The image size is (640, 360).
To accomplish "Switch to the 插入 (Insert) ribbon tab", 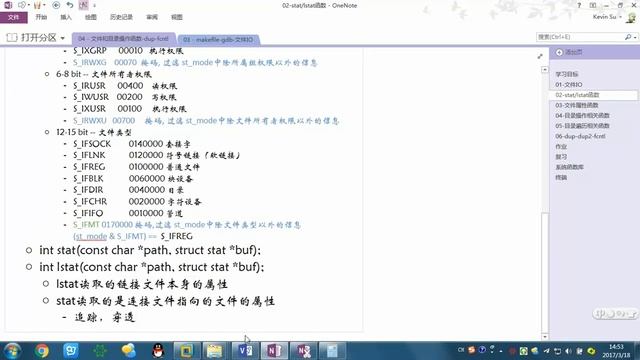I will tap(66, 17).
